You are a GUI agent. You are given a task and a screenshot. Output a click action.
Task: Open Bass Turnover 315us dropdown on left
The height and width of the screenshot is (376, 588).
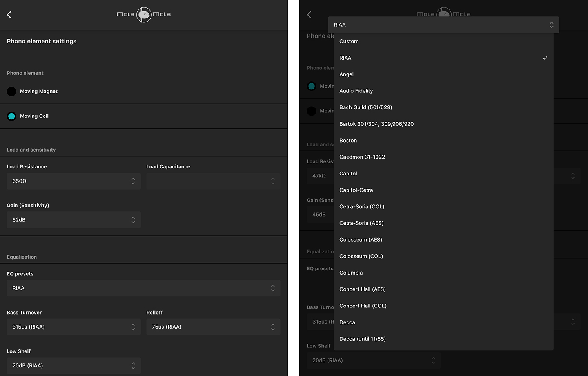74,327
